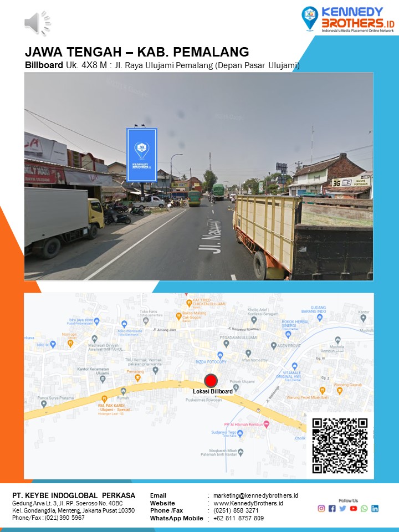Click the street view billboard photo
Image resolution: width=399 pixels, height=532 pixels.
pyautogui.click(x=198, y=176)
